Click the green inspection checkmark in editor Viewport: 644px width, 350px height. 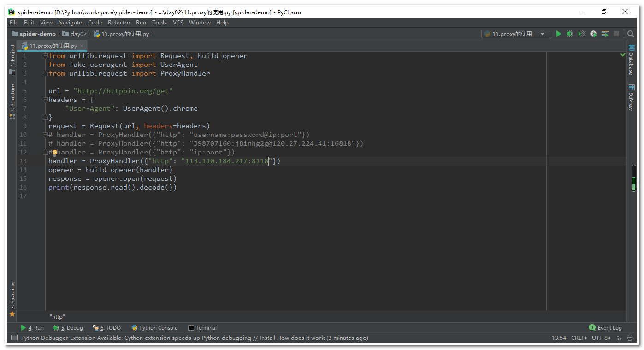[623, 55]
